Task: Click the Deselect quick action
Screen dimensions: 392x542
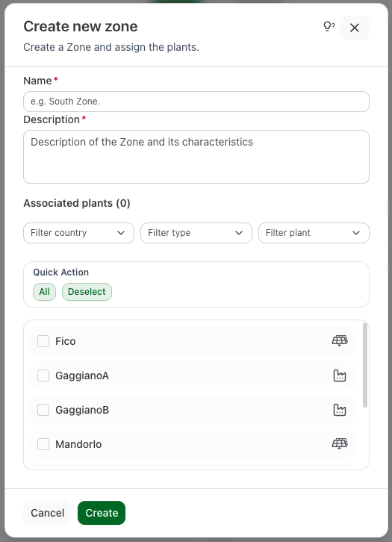Action: [87, 292]
